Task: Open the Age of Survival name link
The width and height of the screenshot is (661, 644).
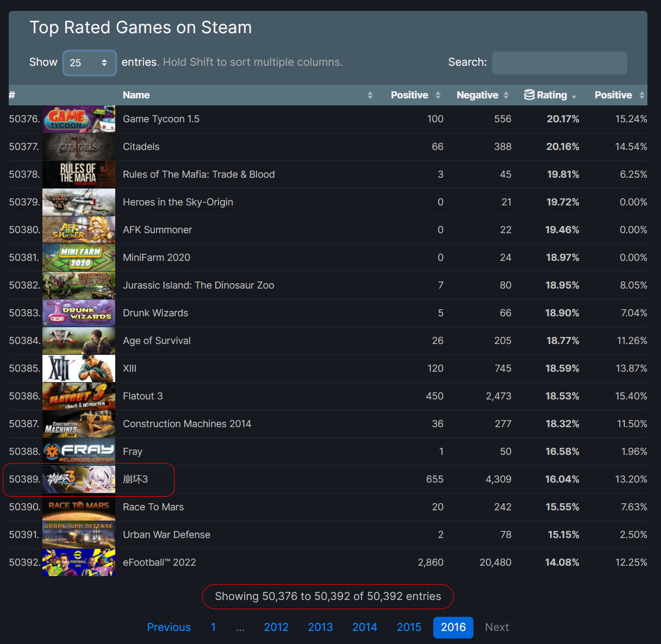Action: click(x=157, y=341)
